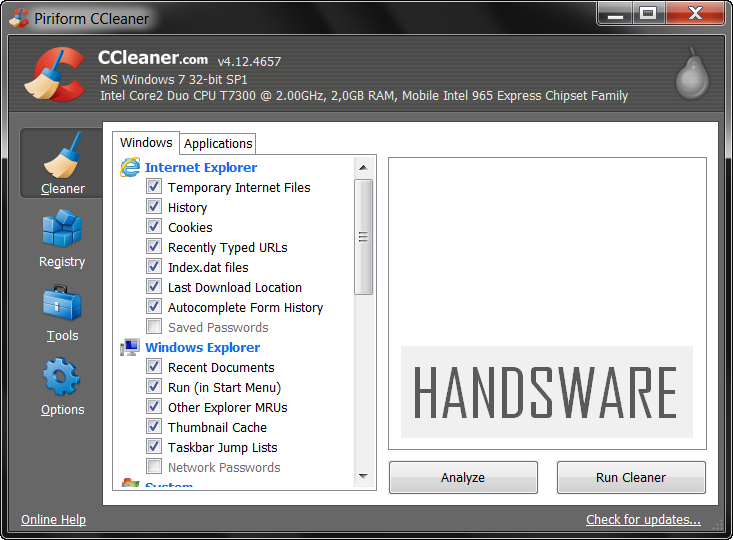
Task: Click the Analyze button
Action: [463, 477]
